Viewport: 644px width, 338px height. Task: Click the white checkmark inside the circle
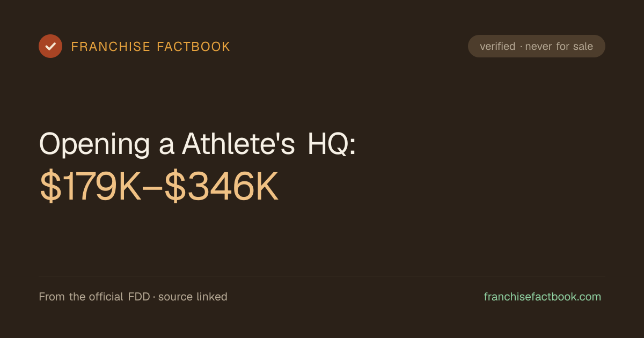pyautogui.click(x=50, y=46)
